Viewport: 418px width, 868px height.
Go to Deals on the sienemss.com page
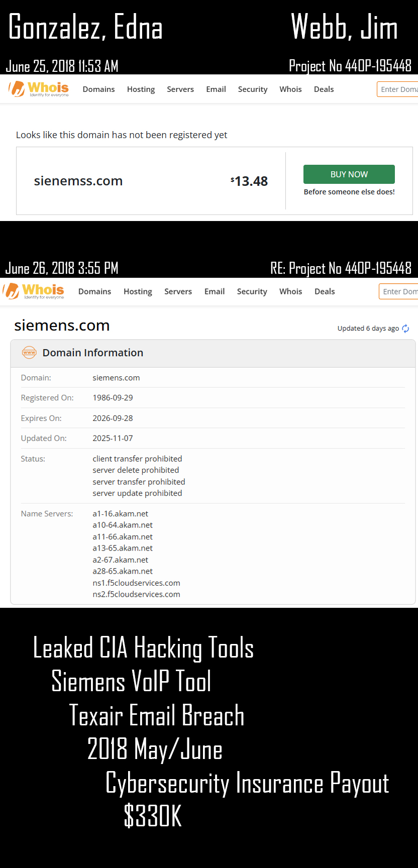pyautogui.click(x=324, y=89)
